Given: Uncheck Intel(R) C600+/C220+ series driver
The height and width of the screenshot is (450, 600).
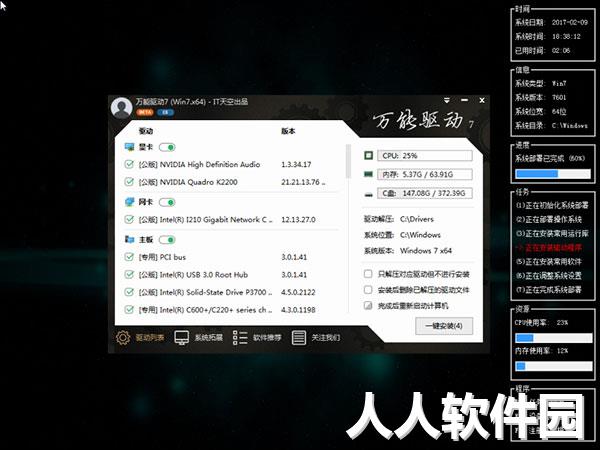Looking at the screenshot, I should pos(129,309).
